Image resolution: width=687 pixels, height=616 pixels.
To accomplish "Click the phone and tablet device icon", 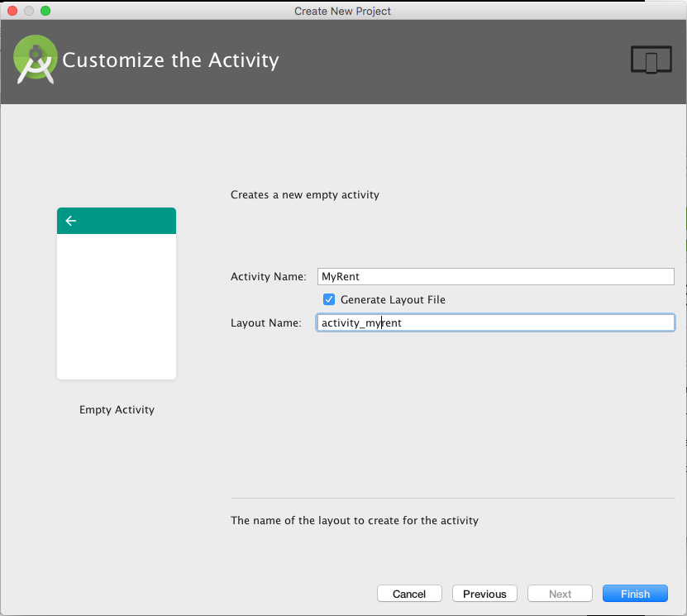I will (x=651, y=60).
